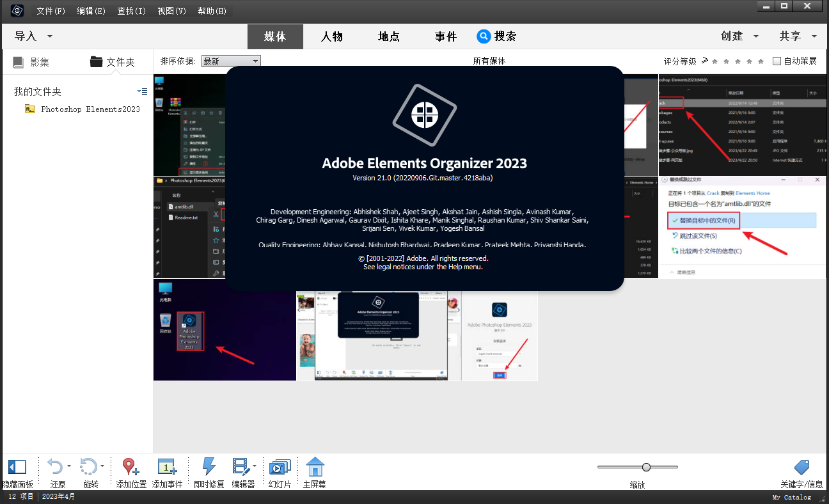Expand the 编辑器 dropdown arrow
This screenshot has height=504, width=829.
tap(255, 466)
